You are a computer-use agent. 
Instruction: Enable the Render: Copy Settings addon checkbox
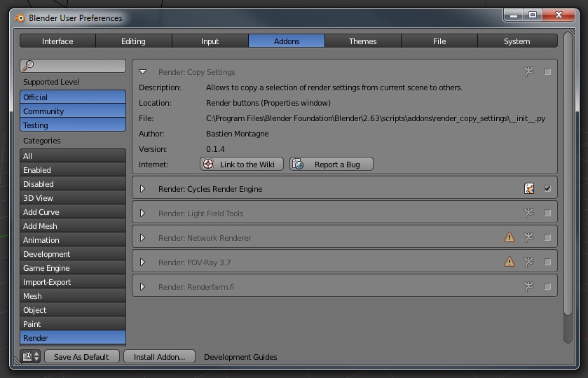547,71
